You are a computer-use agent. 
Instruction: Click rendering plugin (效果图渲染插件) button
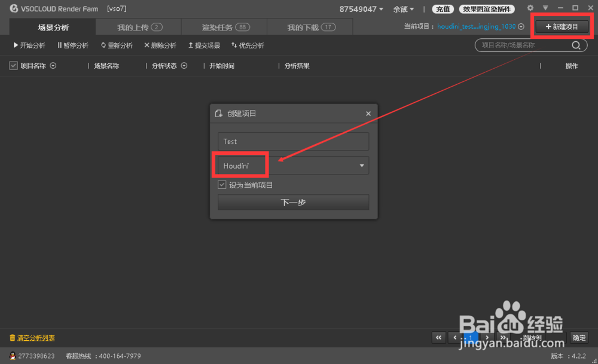(487, 9)
